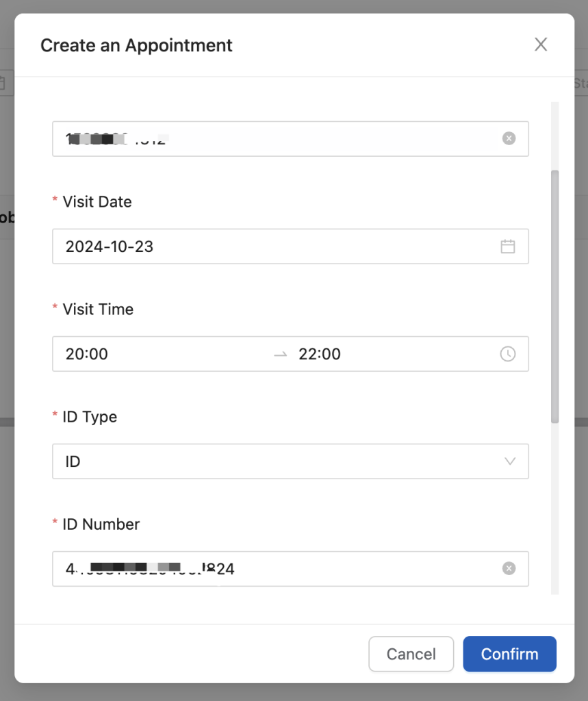Click the ID Number field label
Screen dimensions: 588x701
101,524
